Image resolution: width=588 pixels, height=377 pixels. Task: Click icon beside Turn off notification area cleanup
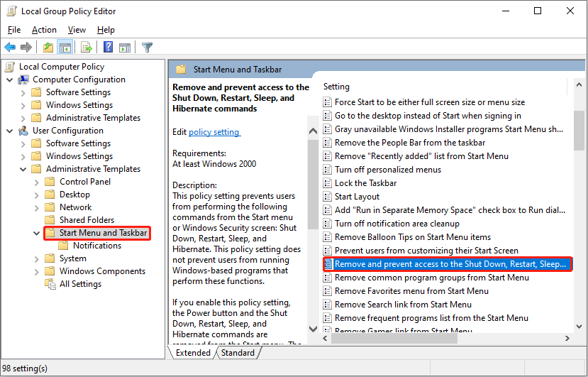[x=328, y=224]
